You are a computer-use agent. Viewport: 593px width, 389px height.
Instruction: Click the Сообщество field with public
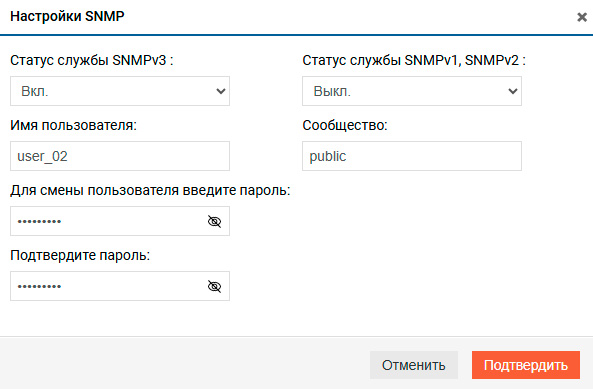tap(412, 156)
